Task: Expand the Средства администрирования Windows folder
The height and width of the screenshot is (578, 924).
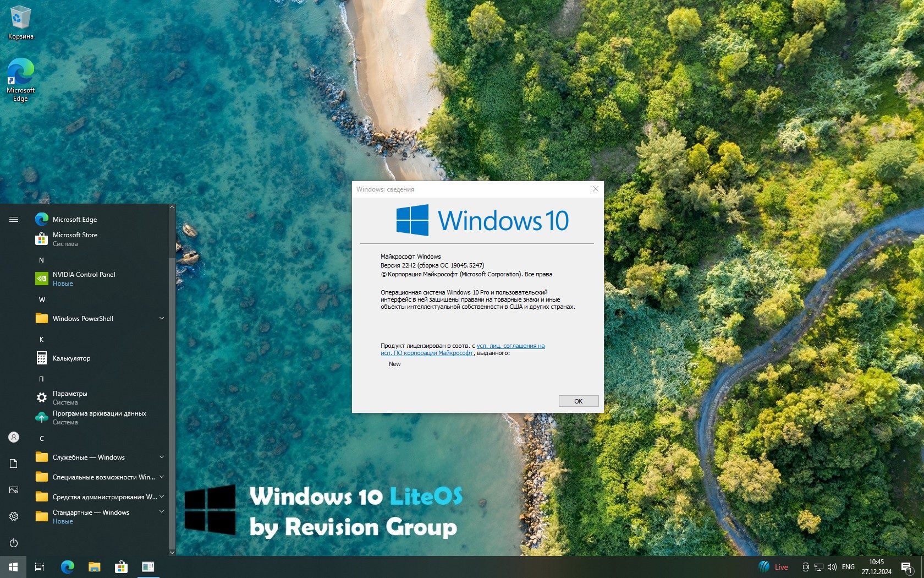Action: click(x=99, y=497)
